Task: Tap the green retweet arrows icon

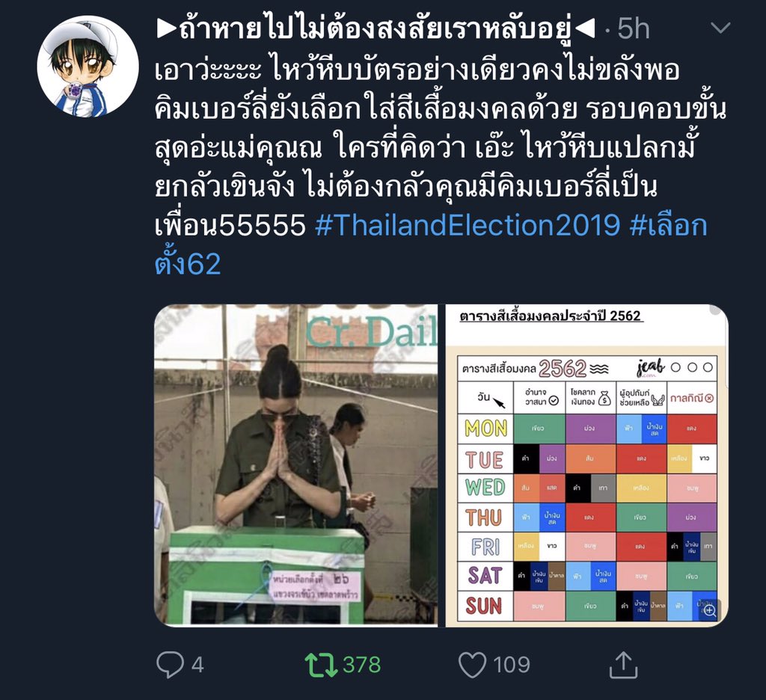Action: click(321, 665)
